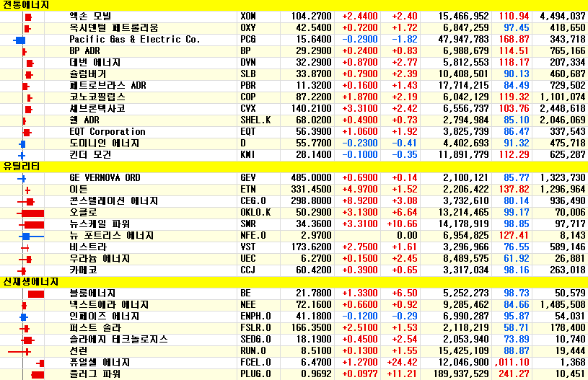Click 데번 에너지 stock name
The image size is (588, 380).
click(95, 63)
